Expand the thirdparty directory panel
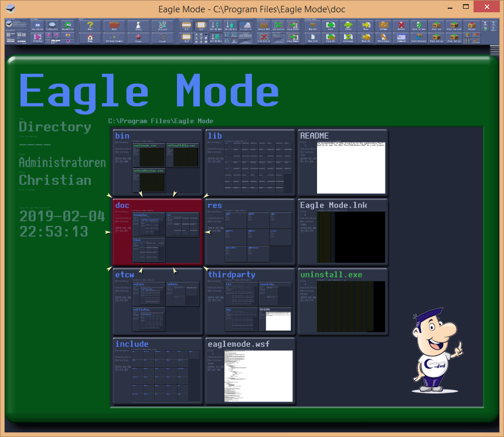 (x=250, y=302)
